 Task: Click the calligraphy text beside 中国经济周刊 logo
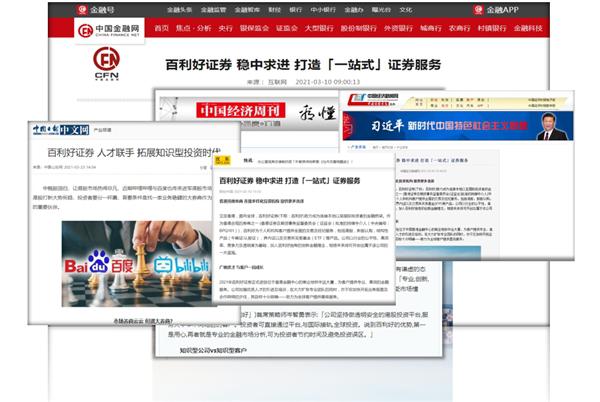[317, 112]
